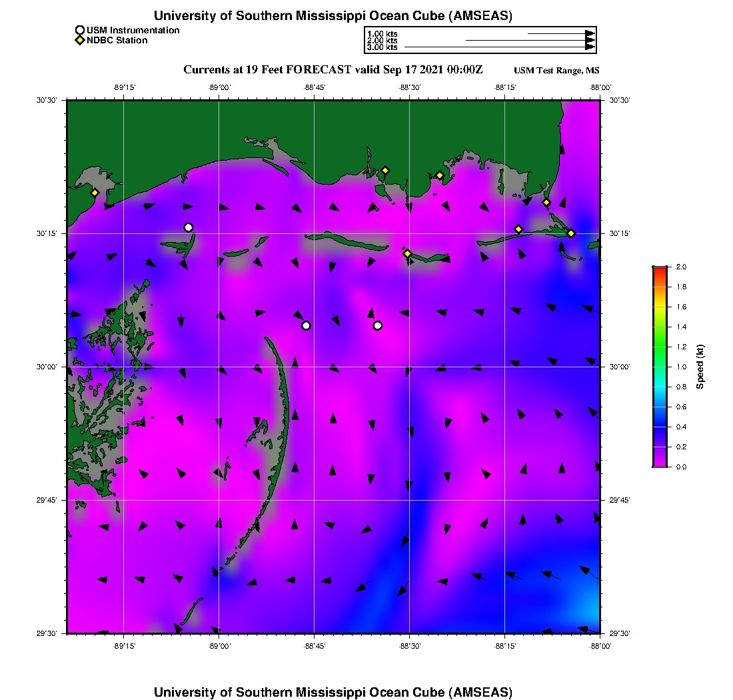
Task: Click the 2.0 value on the speed scale
Action: pyautogui.click(x=681, y=267)
